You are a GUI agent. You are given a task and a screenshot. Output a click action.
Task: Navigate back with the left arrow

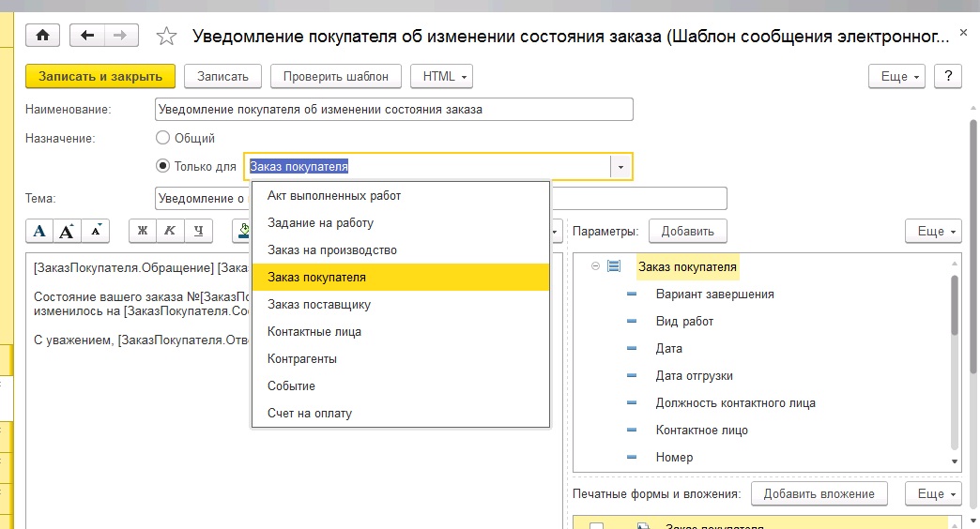[x=87, y=35]
